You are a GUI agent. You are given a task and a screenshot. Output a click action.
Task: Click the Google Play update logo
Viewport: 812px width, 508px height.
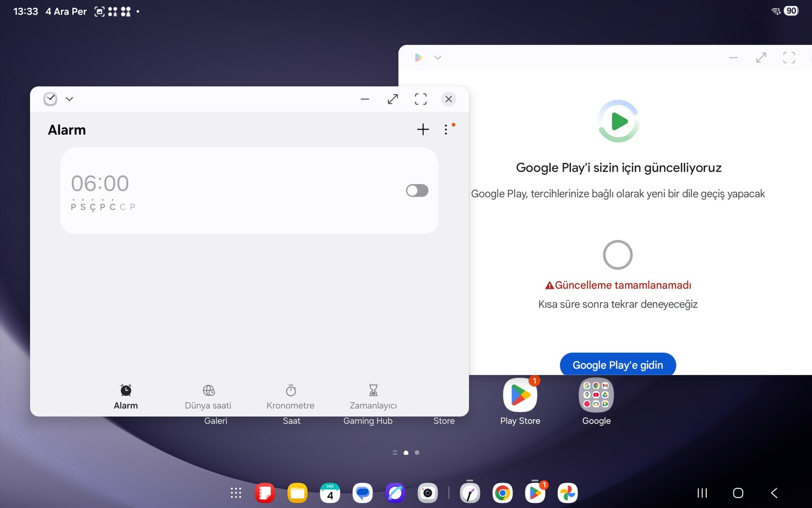click(618, 121)
